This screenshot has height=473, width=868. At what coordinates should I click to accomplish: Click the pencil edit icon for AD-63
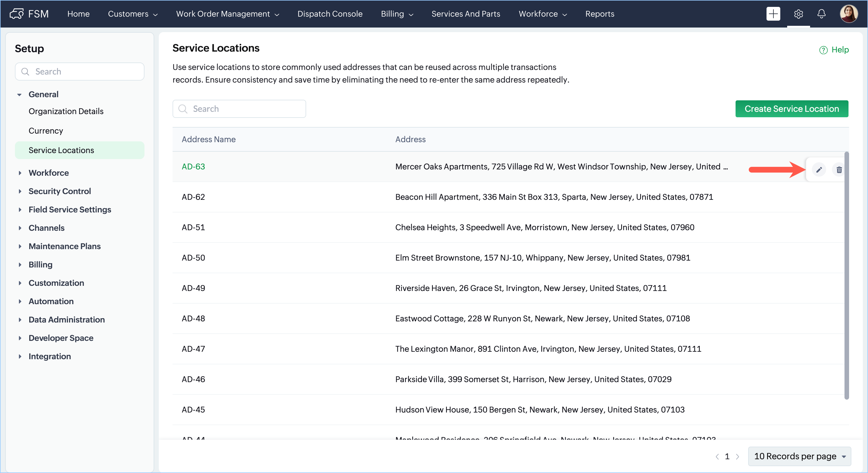coord(819,169)
